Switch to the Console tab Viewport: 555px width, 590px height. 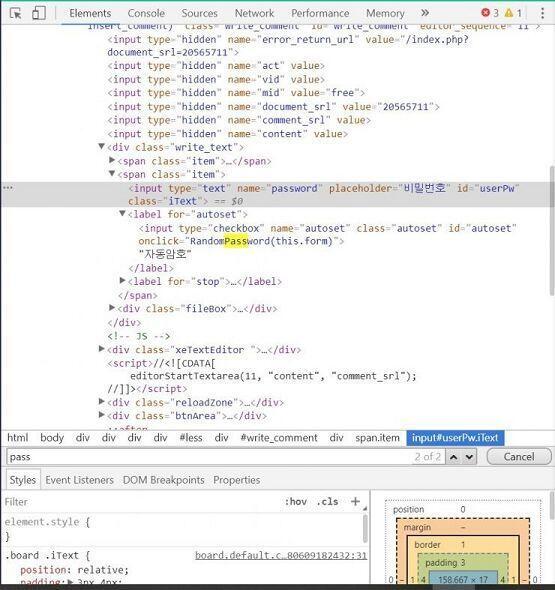(x=146, y=13)
